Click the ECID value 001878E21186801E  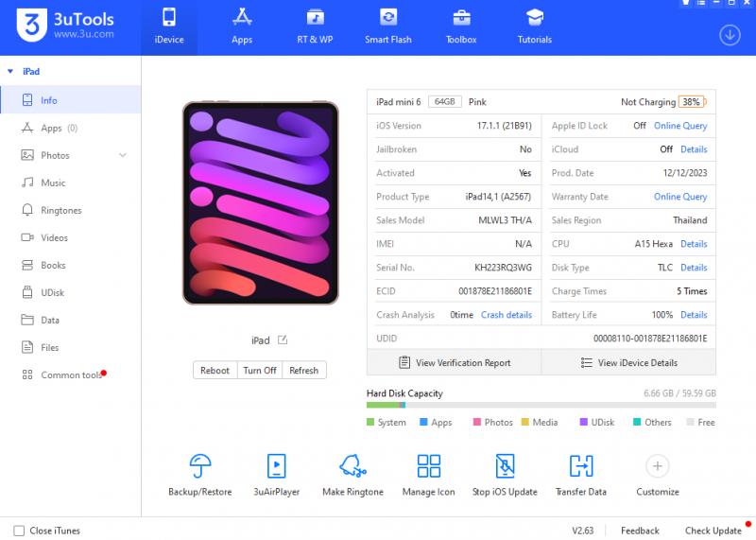pos(495,291)
